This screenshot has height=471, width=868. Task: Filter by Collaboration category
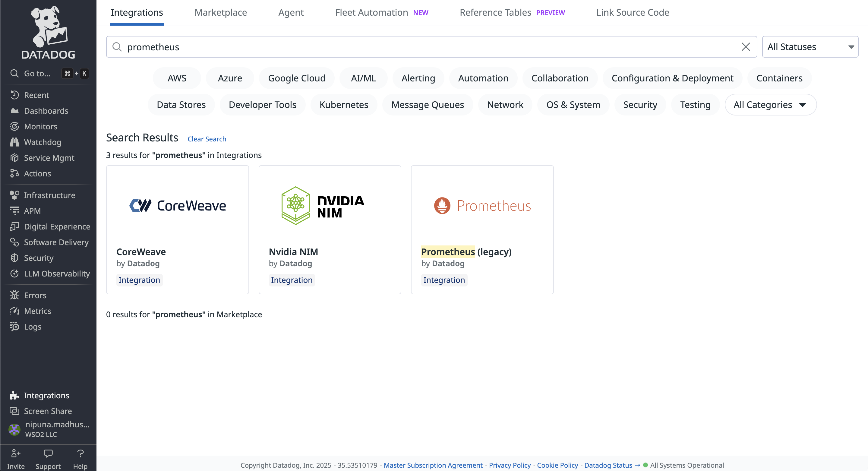point(560,78)
